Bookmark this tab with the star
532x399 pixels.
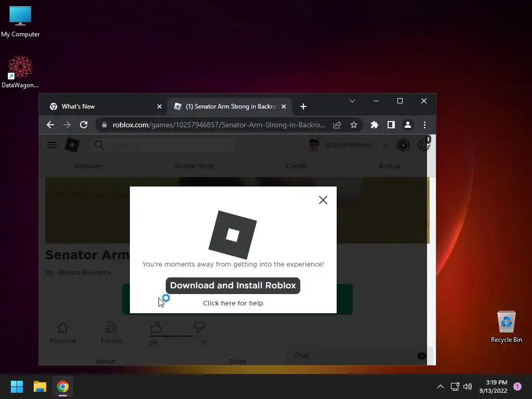click(353, 125)
